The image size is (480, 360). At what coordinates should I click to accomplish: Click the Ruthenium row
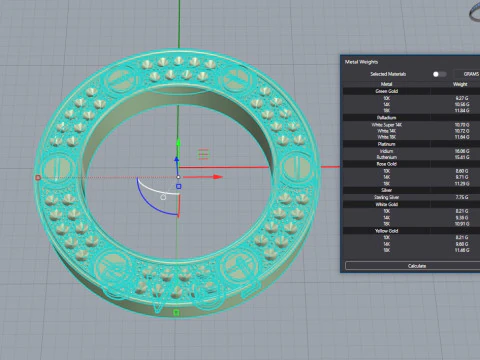click(x=412, y=157)
